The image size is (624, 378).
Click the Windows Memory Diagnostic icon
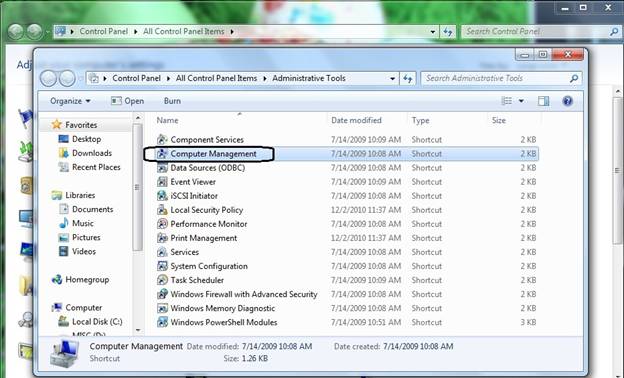click(162, 308)
